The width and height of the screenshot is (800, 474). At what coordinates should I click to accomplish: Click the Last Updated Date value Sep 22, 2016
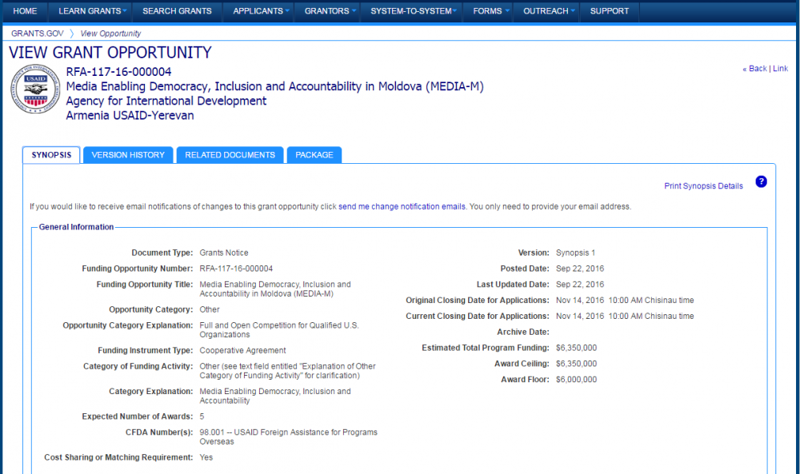pos(580,284)
